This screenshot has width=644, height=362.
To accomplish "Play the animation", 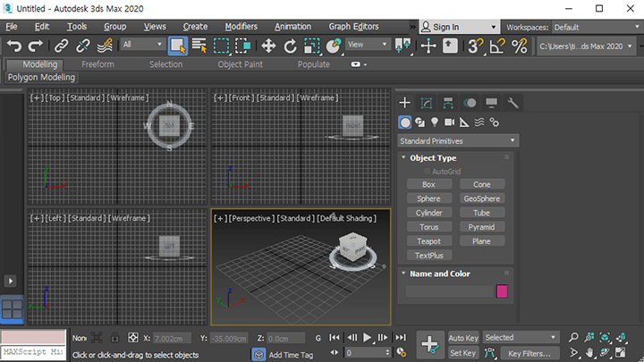I will click(x=368, y=338).
